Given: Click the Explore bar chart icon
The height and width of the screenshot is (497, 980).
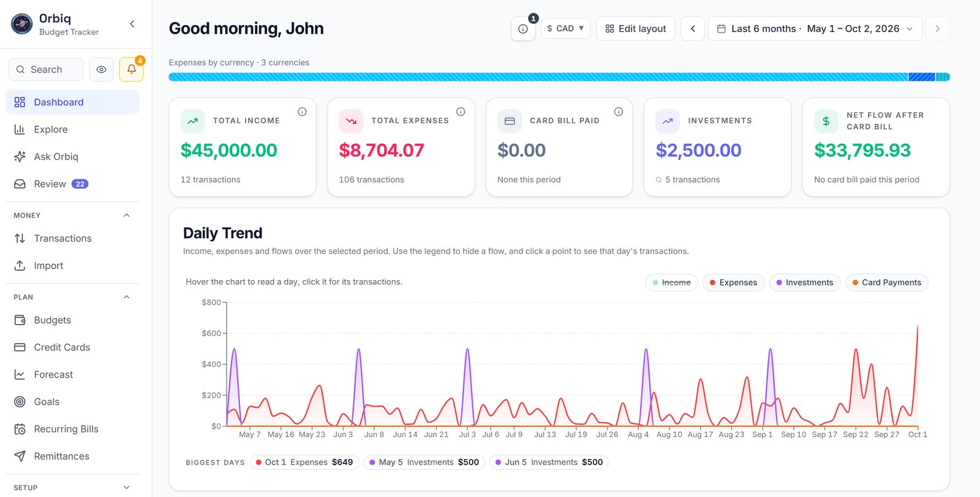Looking at the screenshot, I should pyautogui.click(x=20, y=129).
